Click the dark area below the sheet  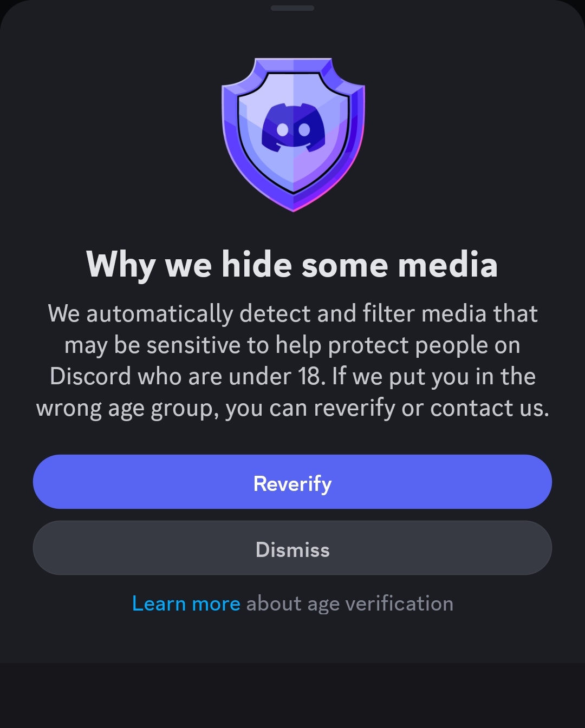click(x=292, y=696)
